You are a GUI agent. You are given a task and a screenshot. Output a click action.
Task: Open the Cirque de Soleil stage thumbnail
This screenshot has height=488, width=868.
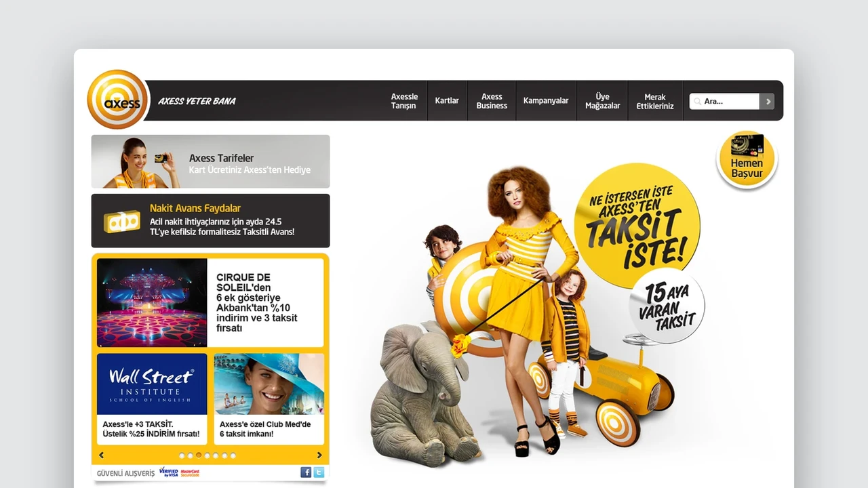coord(152,302)
